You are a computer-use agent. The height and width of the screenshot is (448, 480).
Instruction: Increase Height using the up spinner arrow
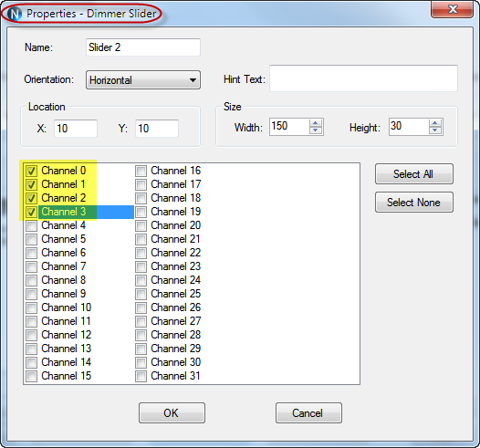tap(434, 123)
